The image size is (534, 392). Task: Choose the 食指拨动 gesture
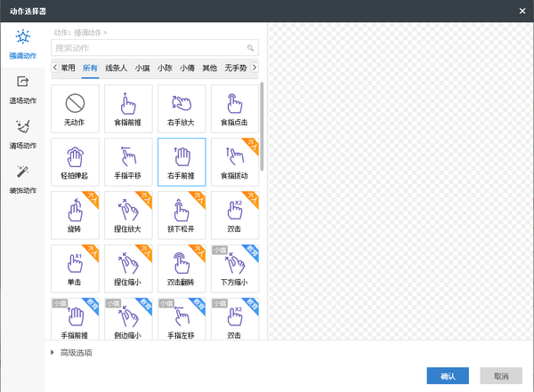235,162
